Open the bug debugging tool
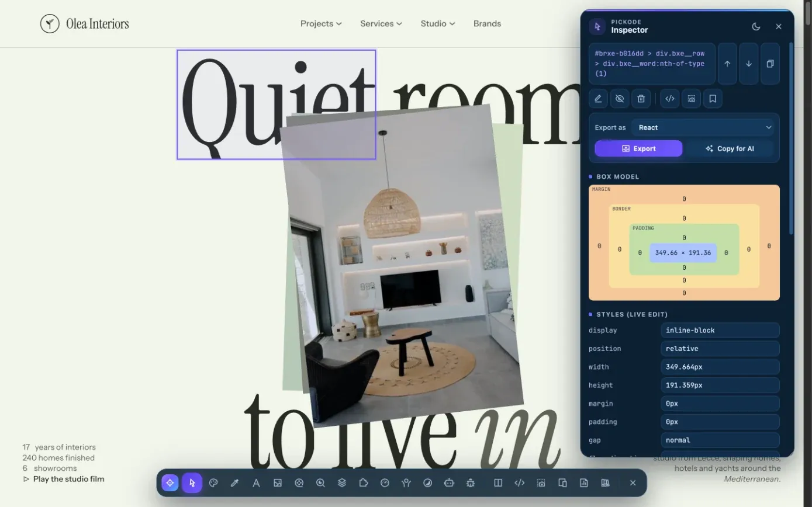 pyautogui.click(x=471, y=483)
